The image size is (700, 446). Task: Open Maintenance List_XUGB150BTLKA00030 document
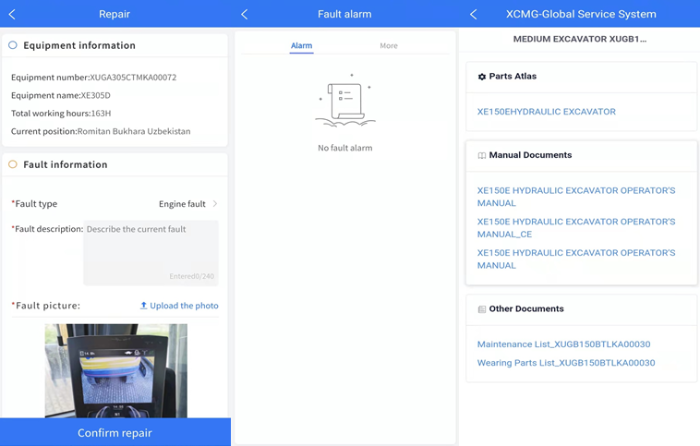(563, 344)
